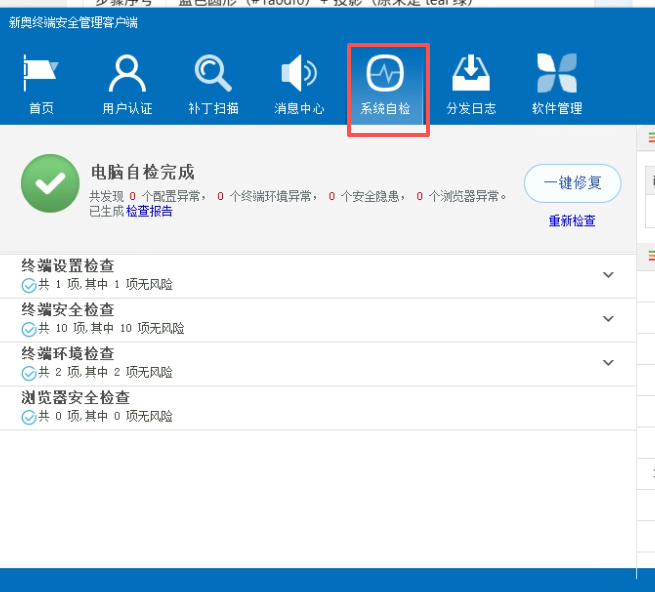Click the 终端环境检查 heading
The height and width of the screenshot is (592, 655).
[x=68, y=353]
